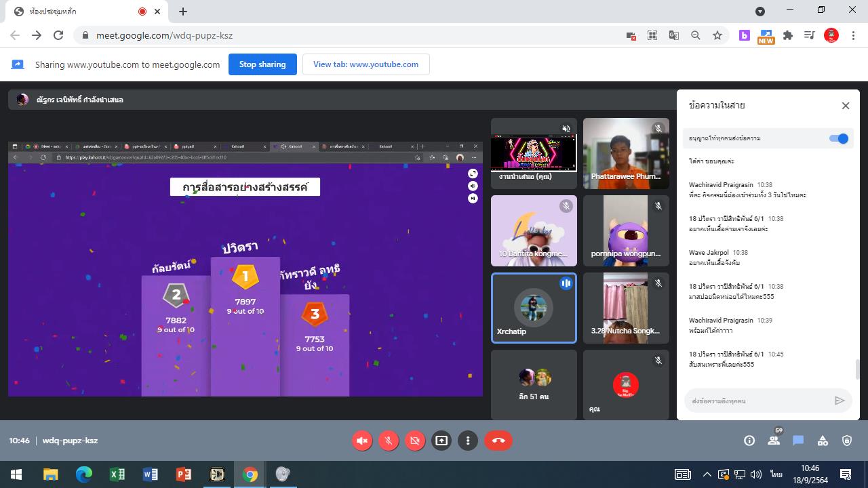Open Excel from the taskbar

pos(117,474)
